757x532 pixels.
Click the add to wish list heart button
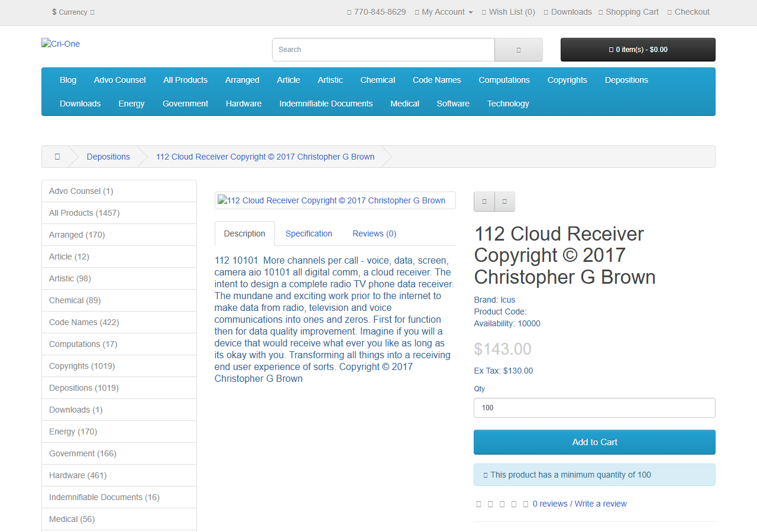point(484,202)
